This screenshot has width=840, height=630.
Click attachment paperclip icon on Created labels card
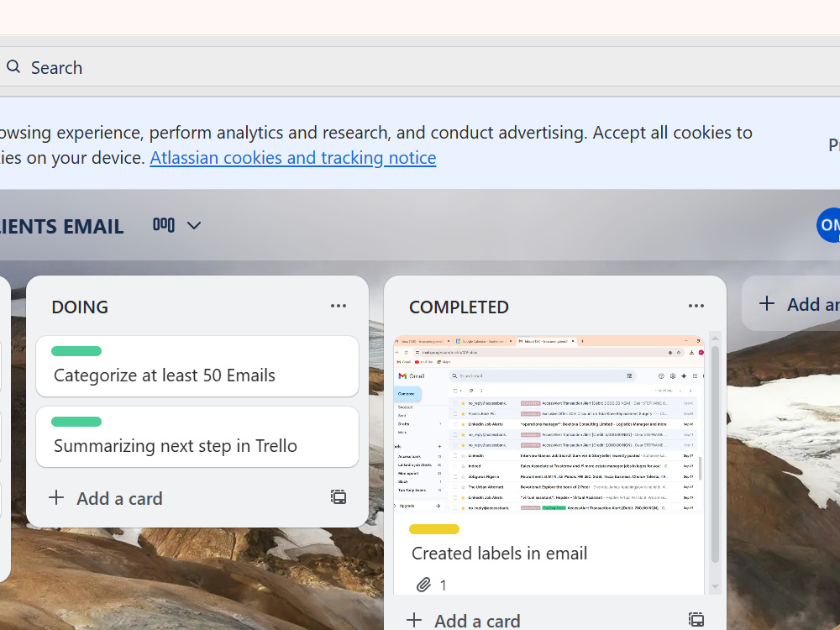(x=423, y=585)
